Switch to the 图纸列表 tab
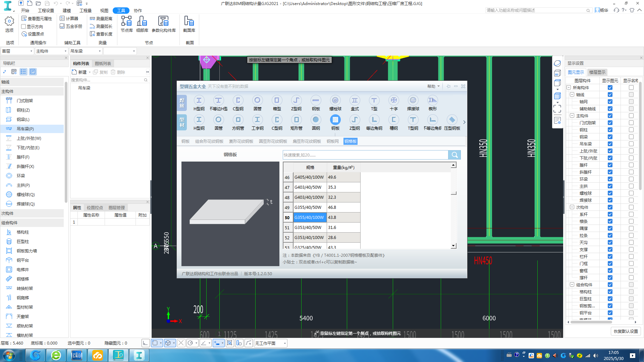644x362 pixels. (103, 63)
